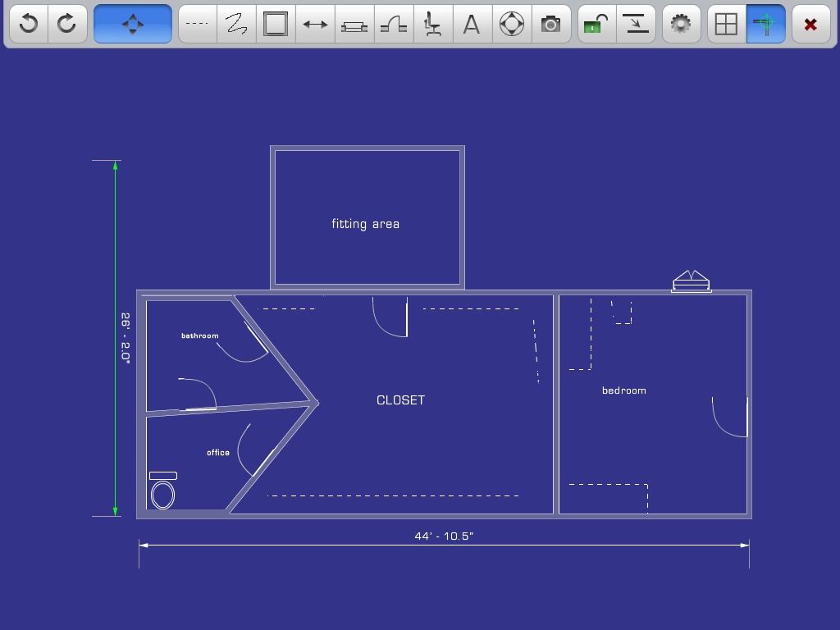The image size is (840, 630).
Task: Click the dashed line style tool
Action: click(196, 24)
